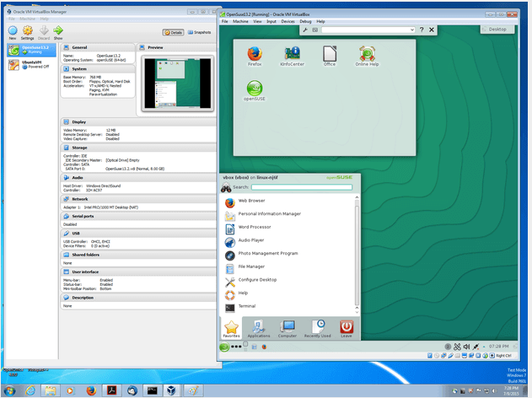The image size is (532, 398).
Task: Open the Description section header
Action: tap(138, 298)
